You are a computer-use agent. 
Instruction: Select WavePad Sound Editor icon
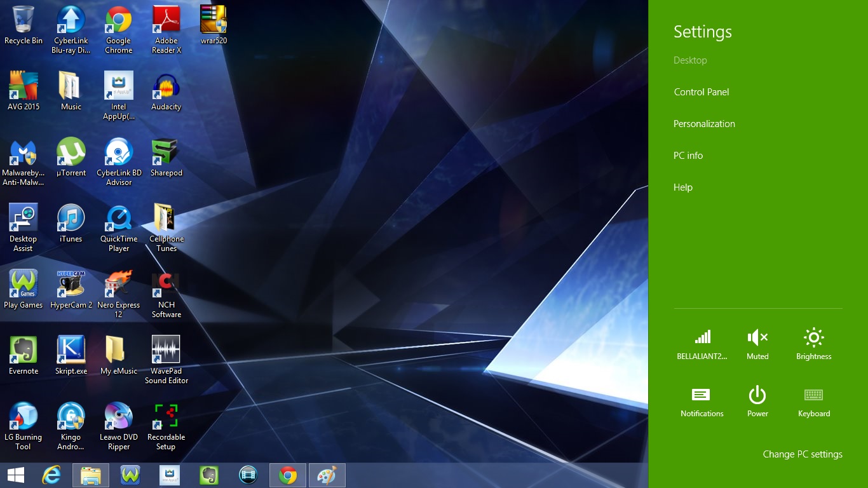coord(166,360)
